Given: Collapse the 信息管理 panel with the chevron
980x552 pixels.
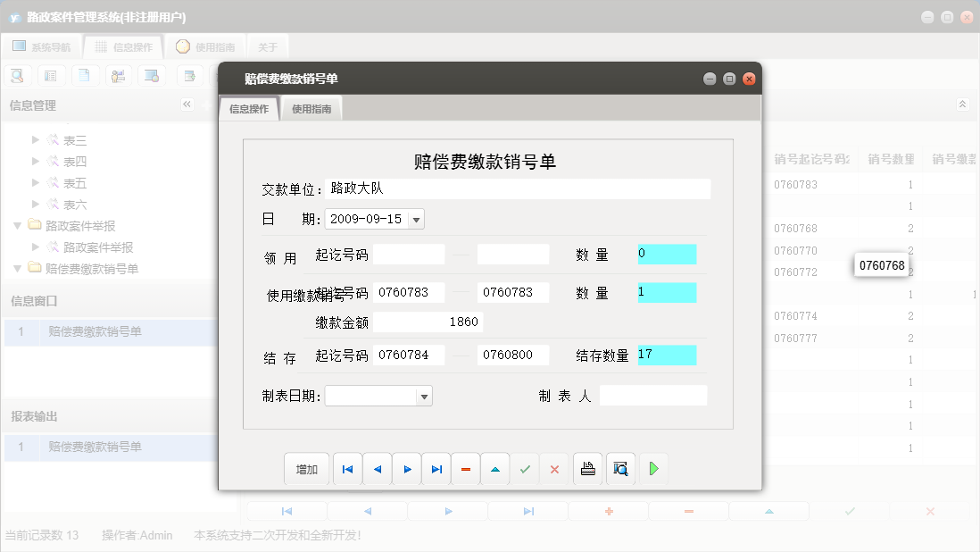Looking at the screenshot, I should pyautogui.click(x=187, y=104).
